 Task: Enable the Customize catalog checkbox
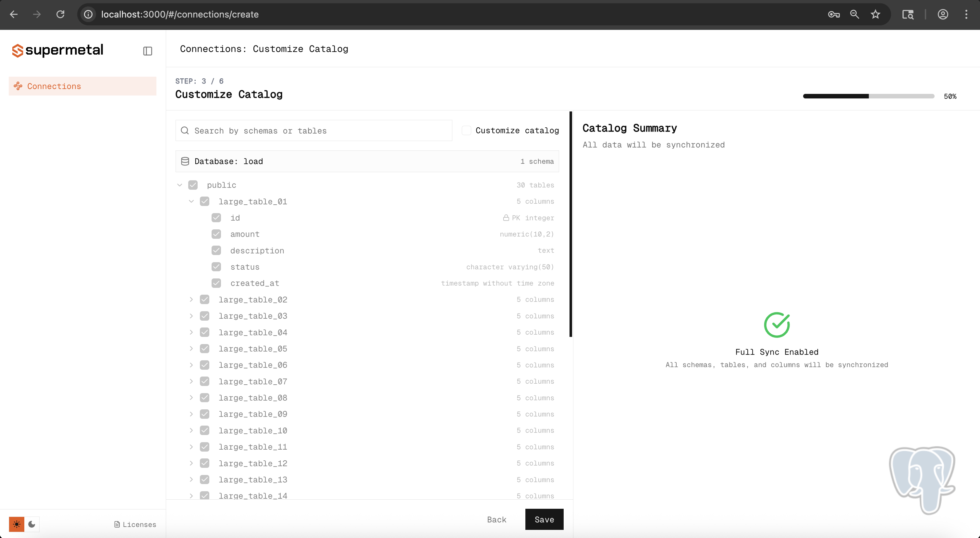pos(466,130)
